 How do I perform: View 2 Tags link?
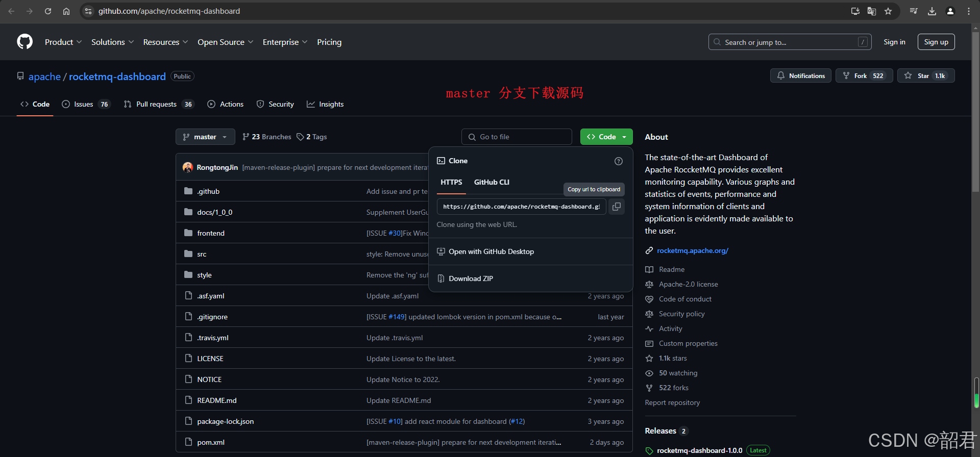[311, 137]
